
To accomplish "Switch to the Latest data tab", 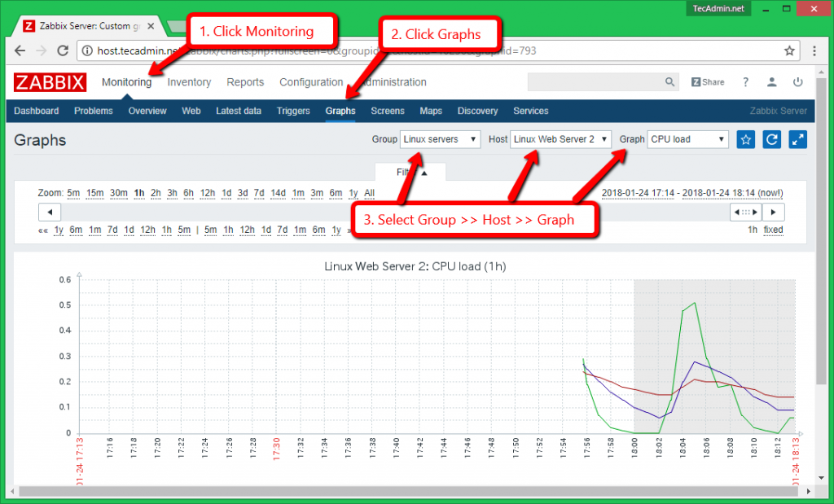I will (239, 111).
